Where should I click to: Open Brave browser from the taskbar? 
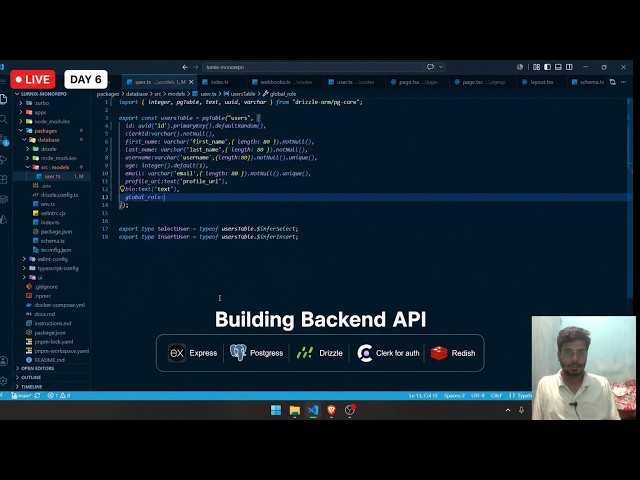[x=331, y=410]
